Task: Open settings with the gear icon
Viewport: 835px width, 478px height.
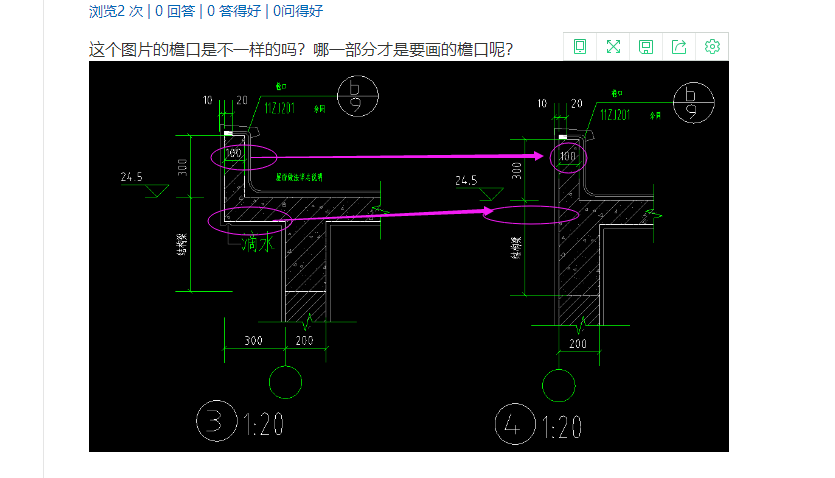Action: [712, 47]
